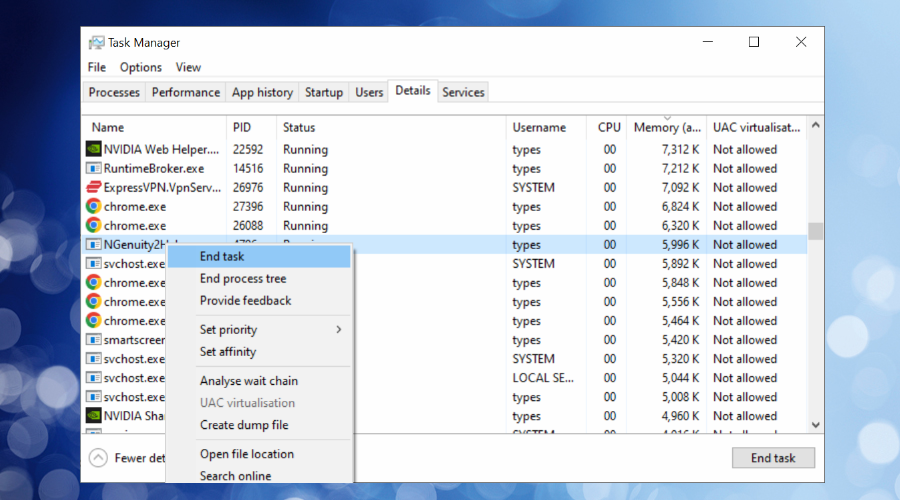Open the View menu

click(x=188, y=67)
